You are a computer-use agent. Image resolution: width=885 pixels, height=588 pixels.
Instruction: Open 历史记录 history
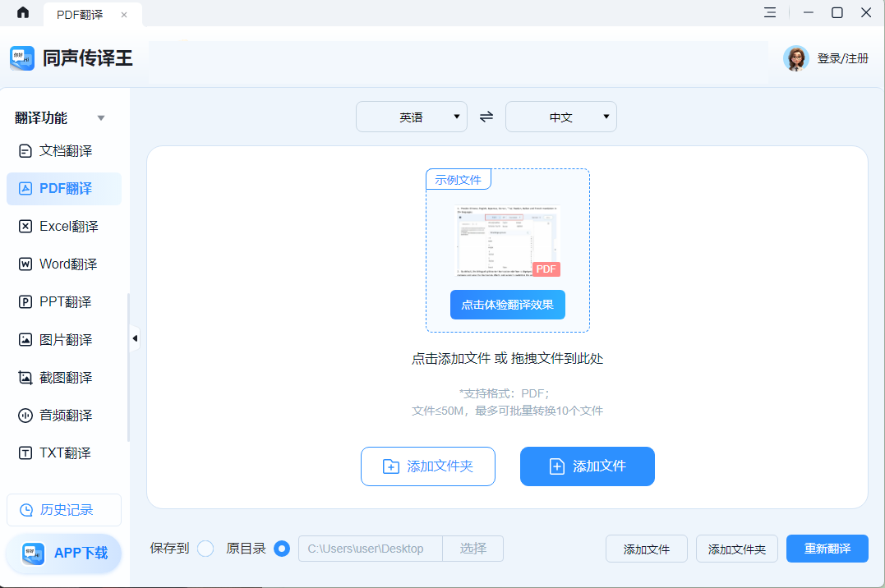[x=64, y=510]
